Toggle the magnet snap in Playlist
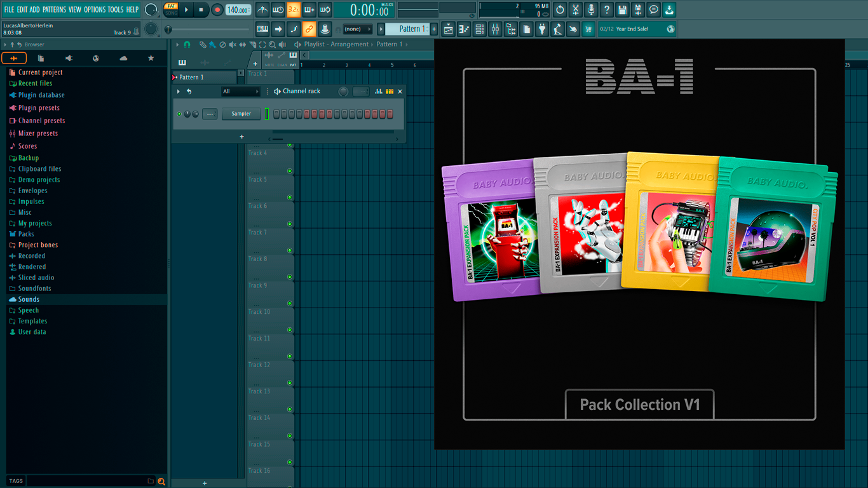The height and width of the screenshot is (488, 868). tap(187, 44)
